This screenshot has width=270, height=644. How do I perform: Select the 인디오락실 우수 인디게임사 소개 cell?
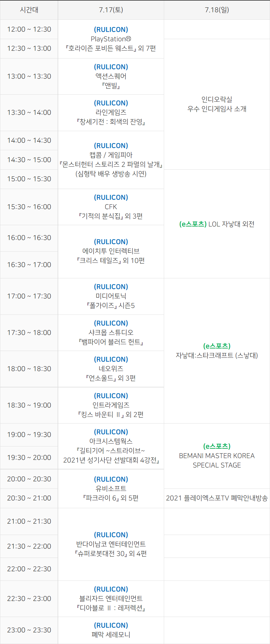click(x=217, y=104)
